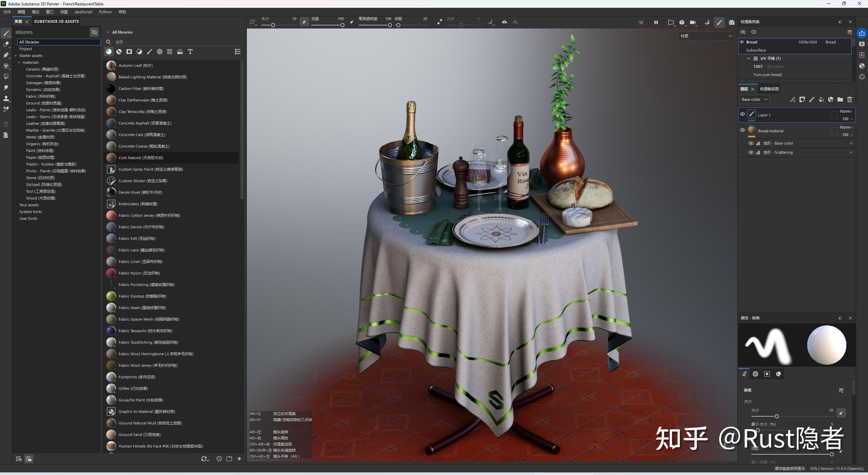Hide the Bread material layer

pyautogui.click(x=742, y=130)
